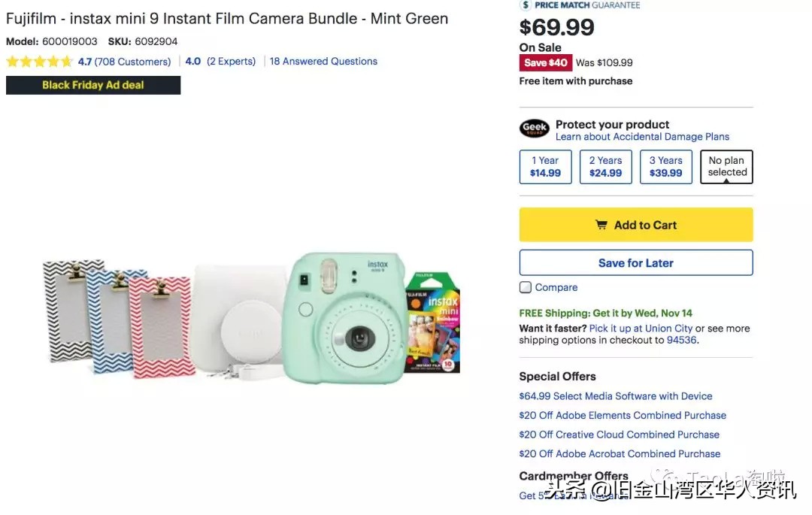812x515 pixels.
Task: Open $20 Off Adobe Elements offer
Action: [x=622, y=415]
